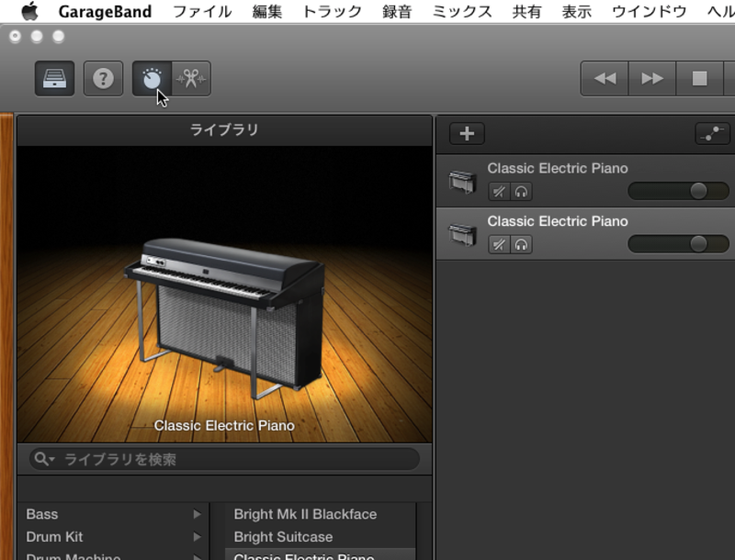Open the 編集 menu
735x560 pixels.
click(x=267, y=11)
